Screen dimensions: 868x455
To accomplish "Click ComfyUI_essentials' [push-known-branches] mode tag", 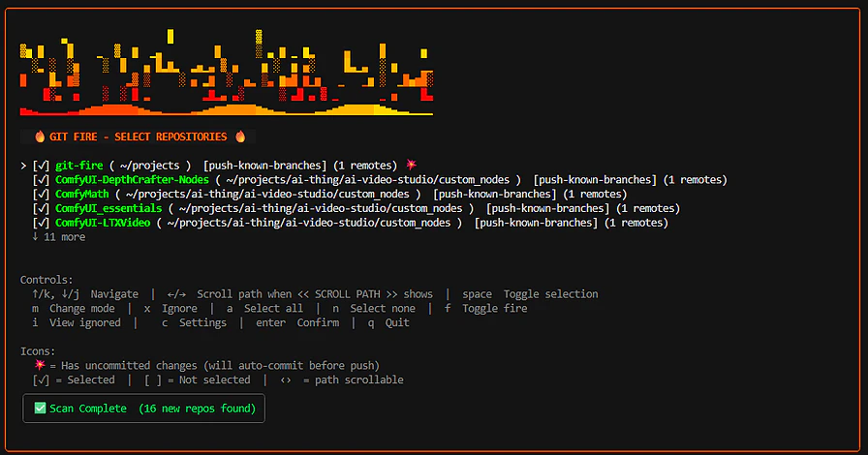I will [x=548, y=209].
